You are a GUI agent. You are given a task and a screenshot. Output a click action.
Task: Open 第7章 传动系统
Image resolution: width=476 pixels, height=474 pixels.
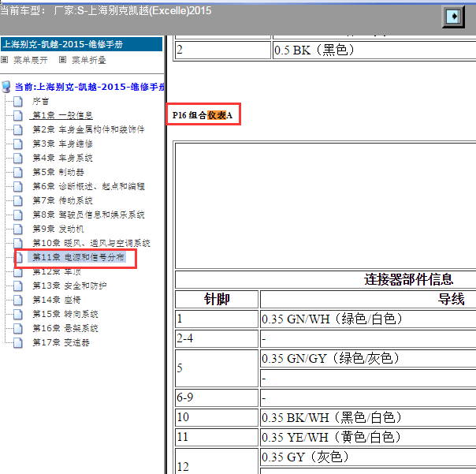(62, 200)
